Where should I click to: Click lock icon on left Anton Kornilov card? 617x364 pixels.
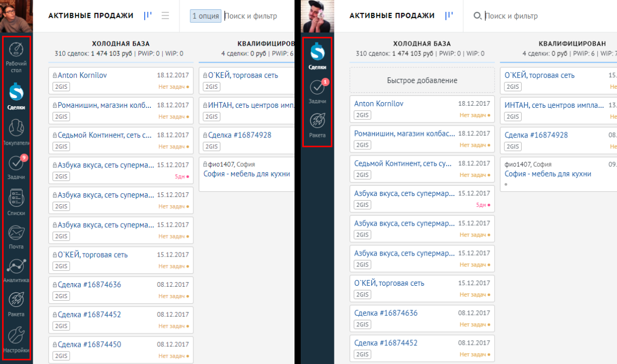click(x=54, y=75)
